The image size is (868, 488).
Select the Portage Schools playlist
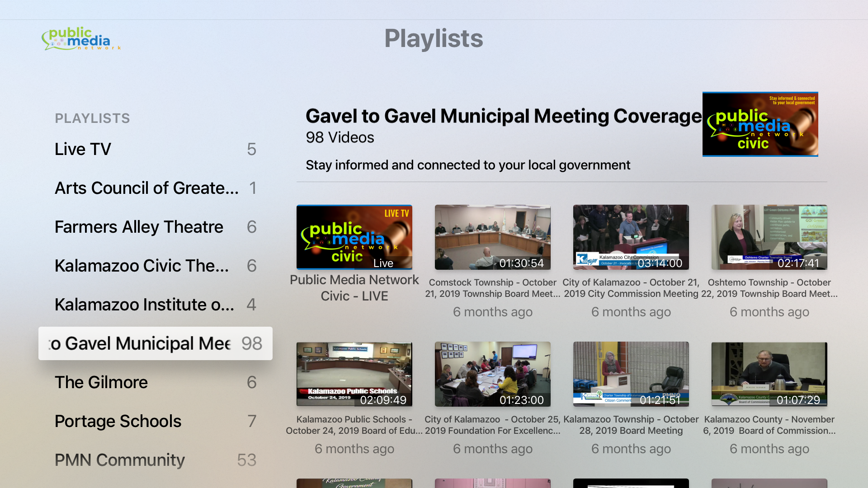point(156,421)
